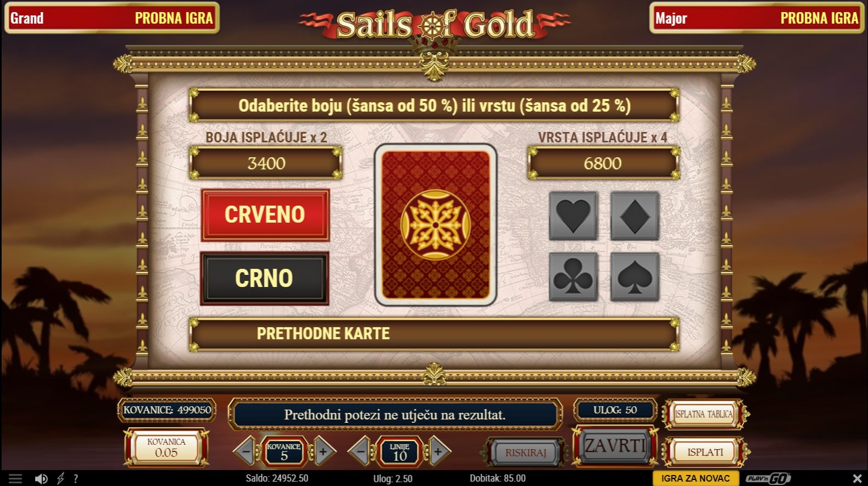
Task: Click the face-down gamble card
Action: point(436,225)
